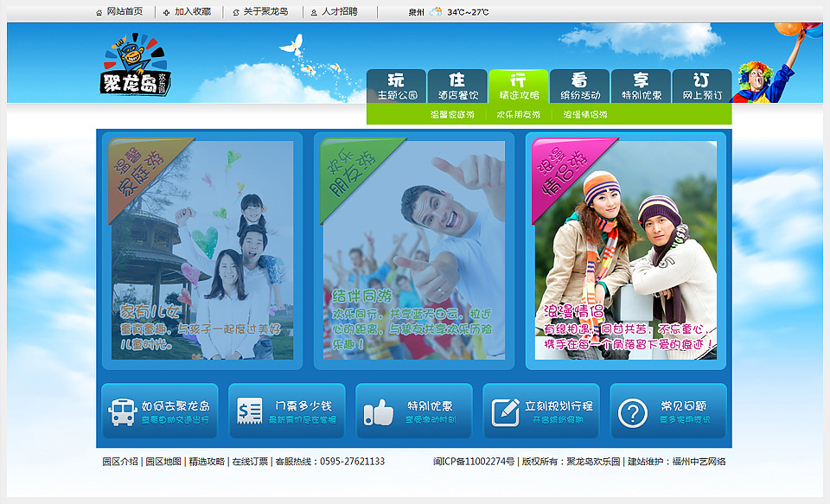The height and width of the screenshot is (504, 830).
Task: Click the home icon beside 网站首页
Action: click(99, 12)
